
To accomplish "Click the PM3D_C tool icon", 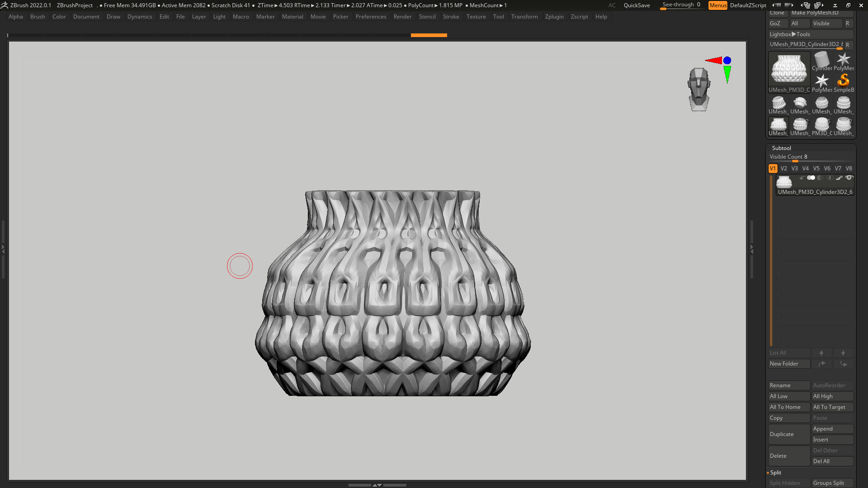I will click(x=821, y=127).
